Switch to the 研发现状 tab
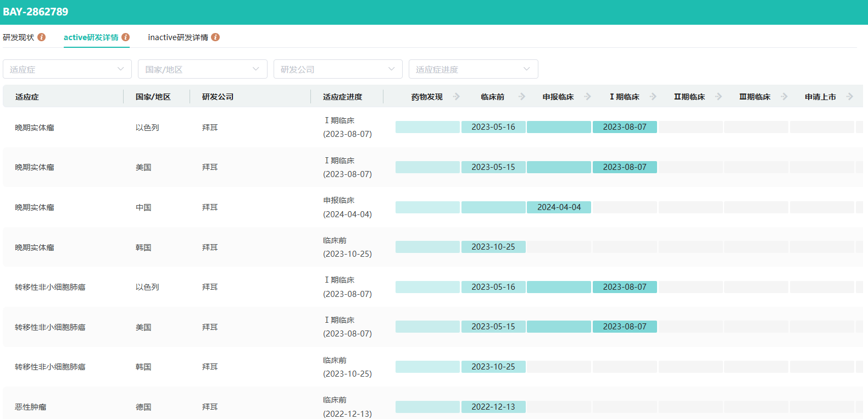 pos(19,37)
